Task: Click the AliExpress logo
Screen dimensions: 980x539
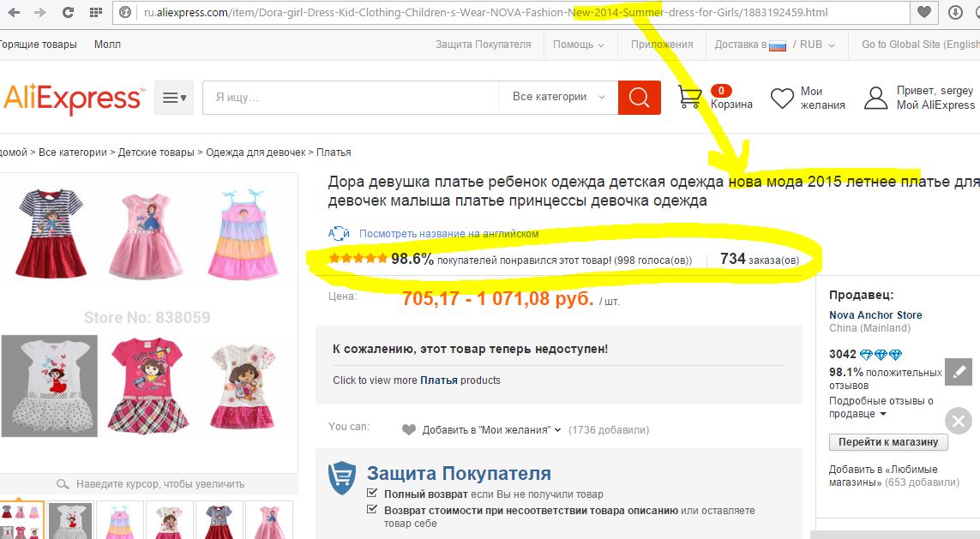Action: coord(73,99)
